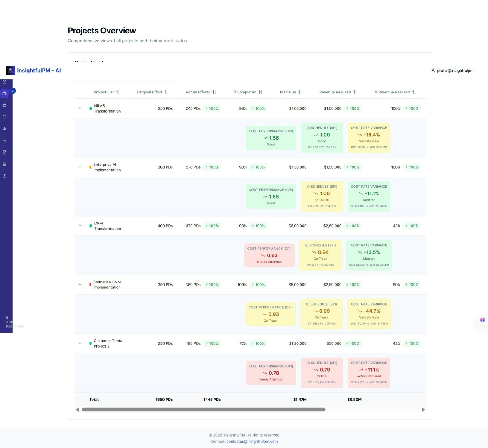Click the right arrow of the horizontal scrollbar

click(423, 409)
